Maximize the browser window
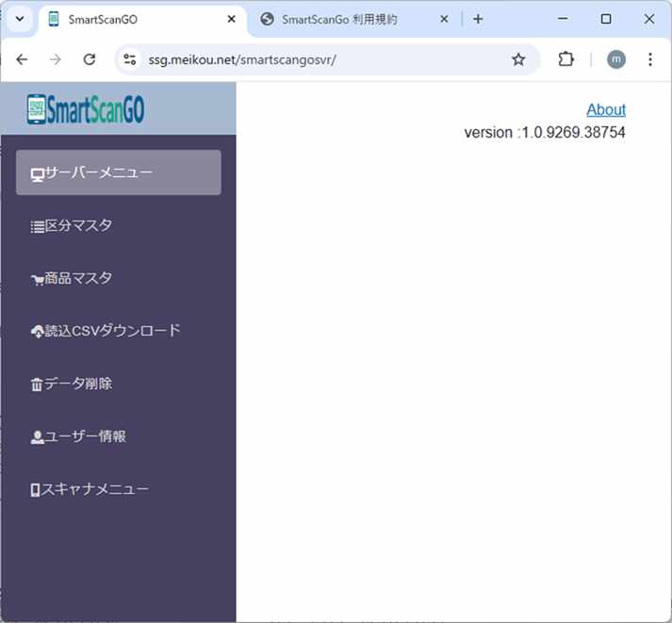The height and width of the screenshot is (623, 672). pyautogui.click(x=606, y=19)
